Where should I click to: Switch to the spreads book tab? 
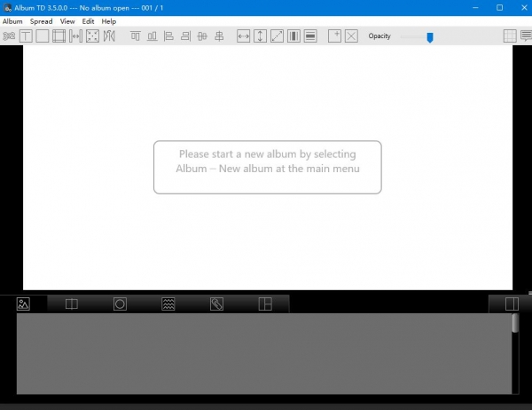(x=72, y=304)
